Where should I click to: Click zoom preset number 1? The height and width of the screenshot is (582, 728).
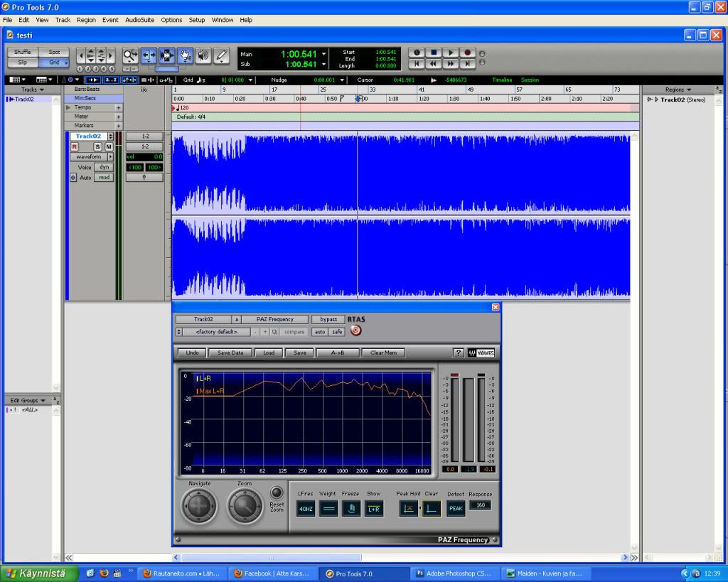80,69
